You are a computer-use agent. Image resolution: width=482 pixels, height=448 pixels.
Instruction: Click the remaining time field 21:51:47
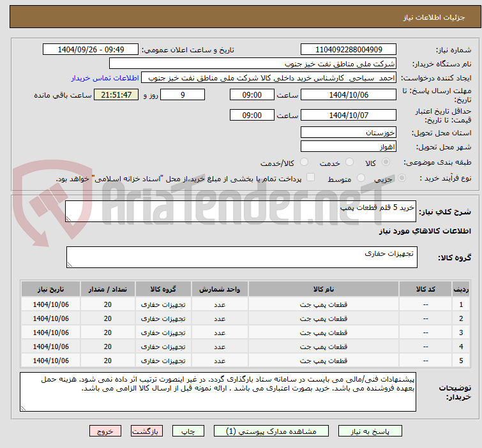[x=116, y=94]
